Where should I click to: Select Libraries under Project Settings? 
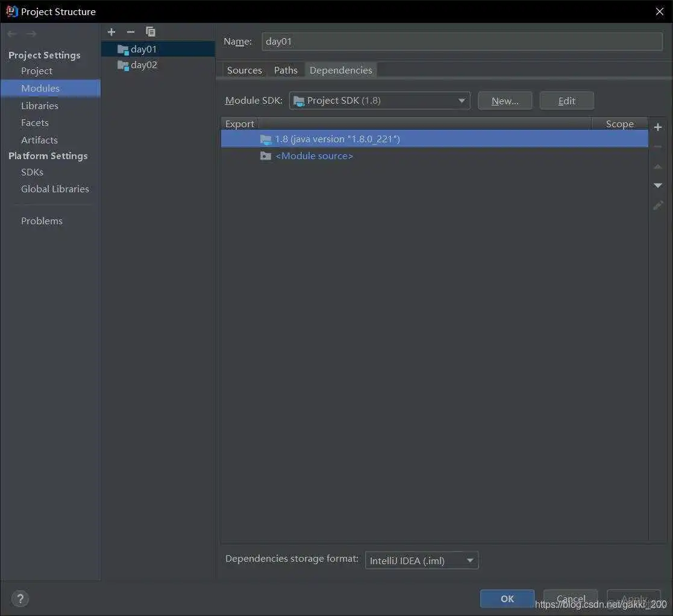pos(40,105)
